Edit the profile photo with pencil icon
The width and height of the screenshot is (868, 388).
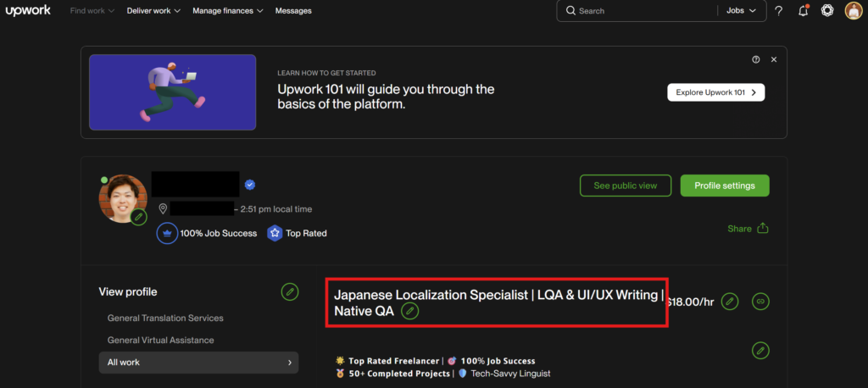pyautogui.click(x=139, y=217)
